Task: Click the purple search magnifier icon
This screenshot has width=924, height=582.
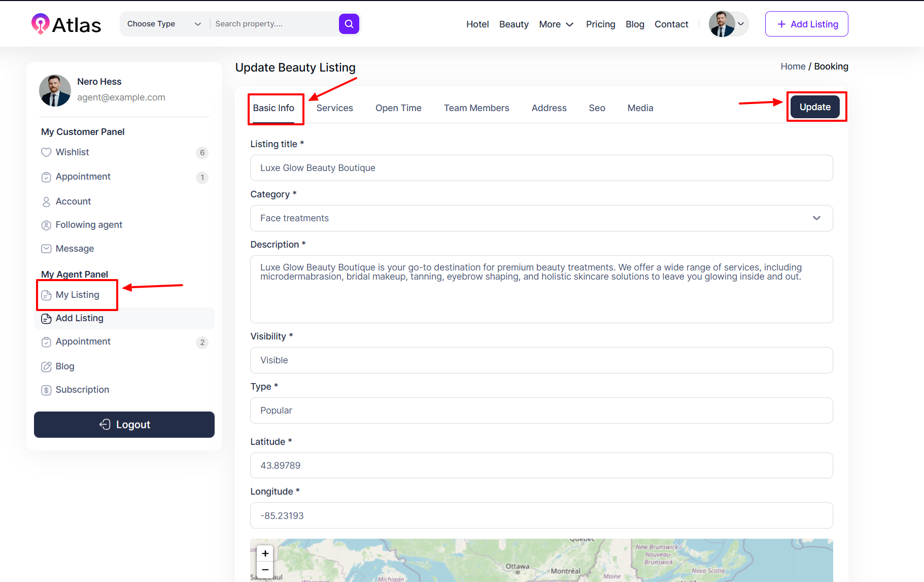Action: tap(349, 24)
